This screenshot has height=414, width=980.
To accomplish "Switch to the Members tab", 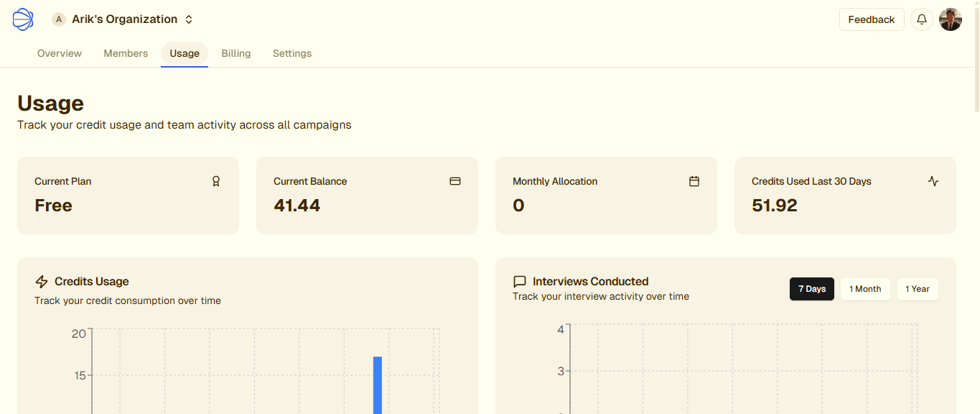I will tap(126, 53).
